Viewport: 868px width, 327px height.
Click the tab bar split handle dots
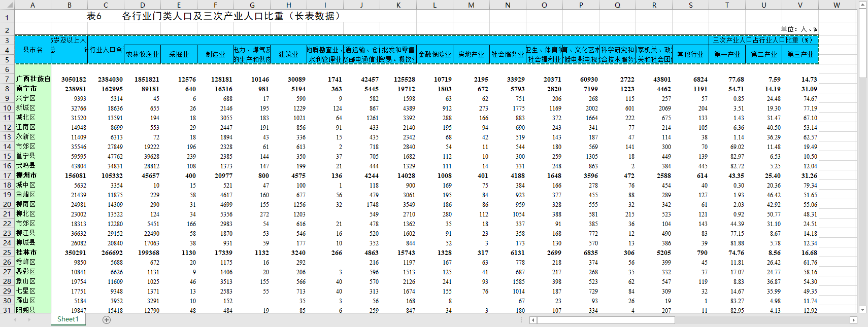click(521, 320)
